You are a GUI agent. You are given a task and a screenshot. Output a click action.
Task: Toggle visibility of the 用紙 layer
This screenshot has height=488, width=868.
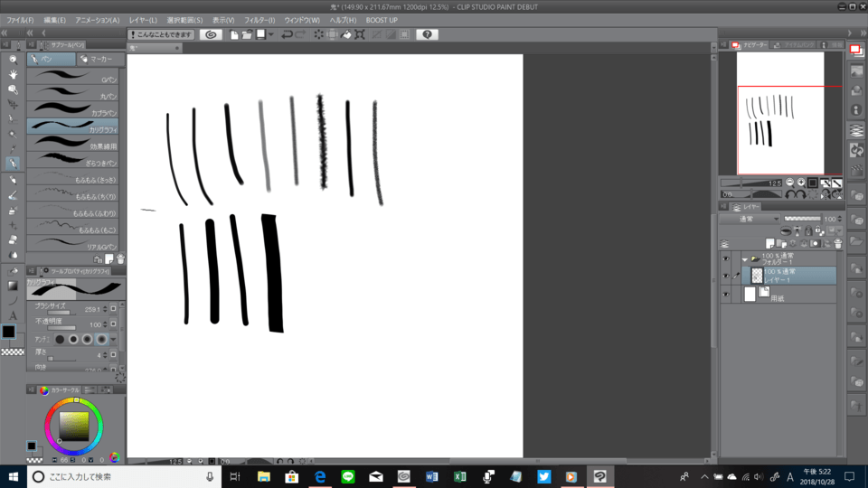click(x=725, y=295)
